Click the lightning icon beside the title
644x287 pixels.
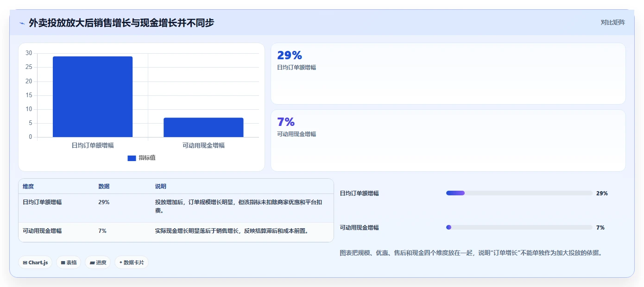22,23
